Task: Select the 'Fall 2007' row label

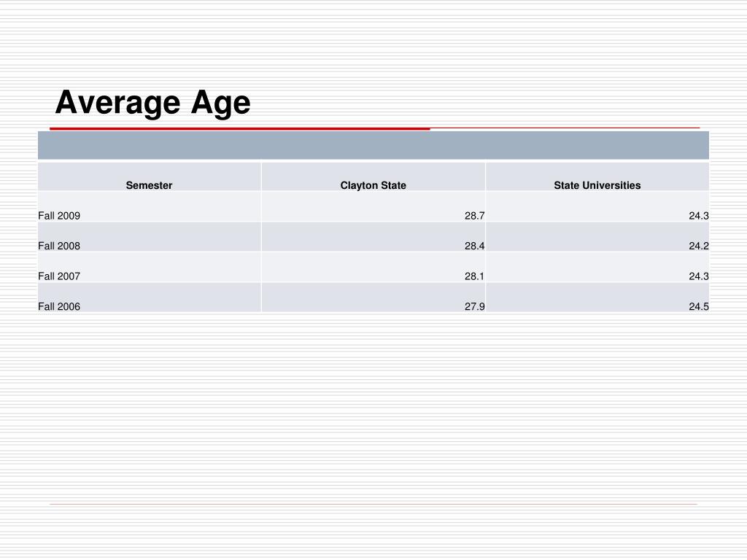Action: point(59,276)
